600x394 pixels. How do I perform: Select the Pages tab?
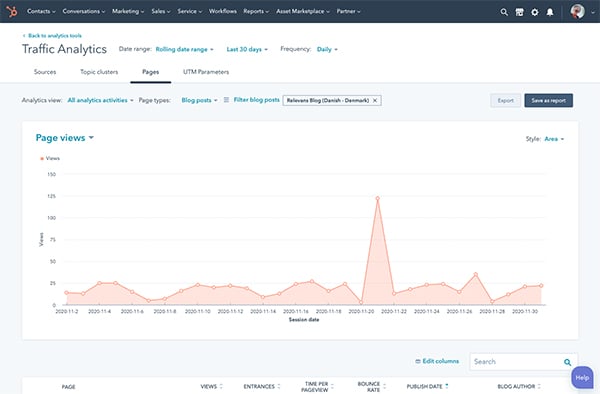coord(150,72)
